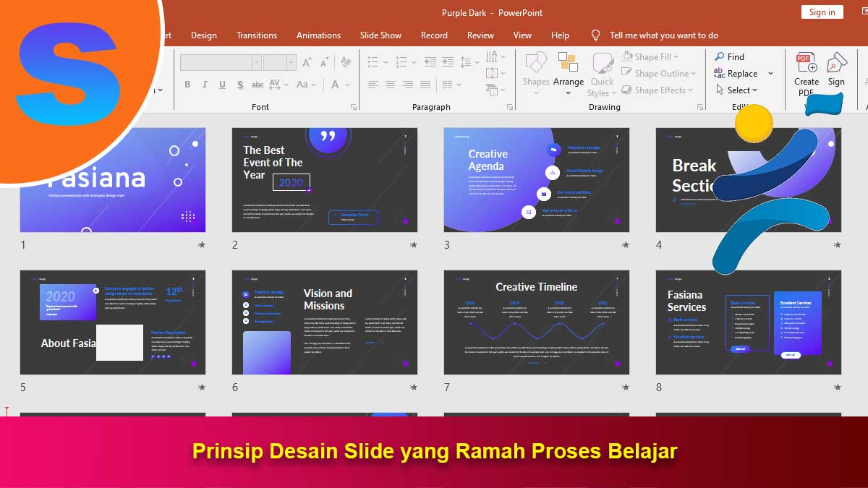Select slide 3 Creative Agenda thumbnail
Image resolution: width=868 pixels, height=488 pixels.
(537, 180)
